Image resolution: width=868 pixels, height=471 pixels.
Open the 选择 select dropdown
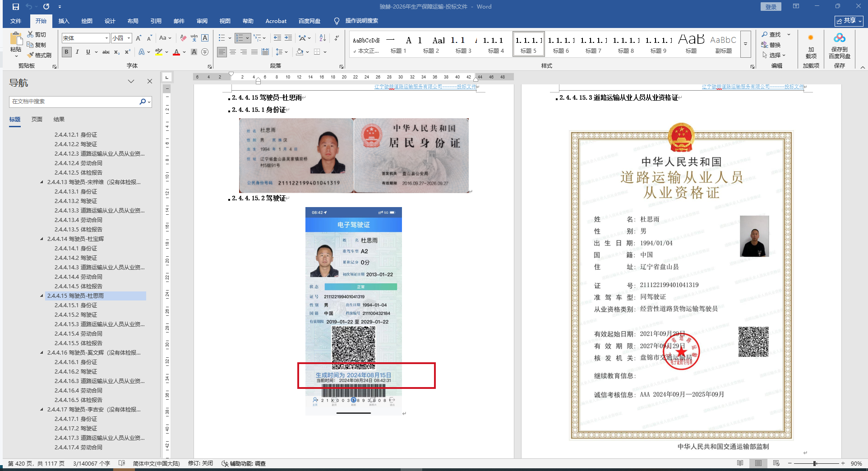[x=774, y=55]
